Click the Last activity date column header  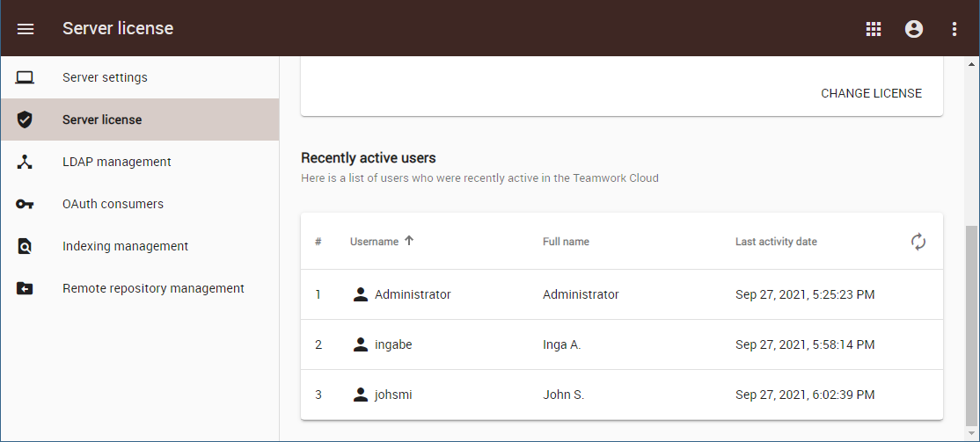pos(776,242)
